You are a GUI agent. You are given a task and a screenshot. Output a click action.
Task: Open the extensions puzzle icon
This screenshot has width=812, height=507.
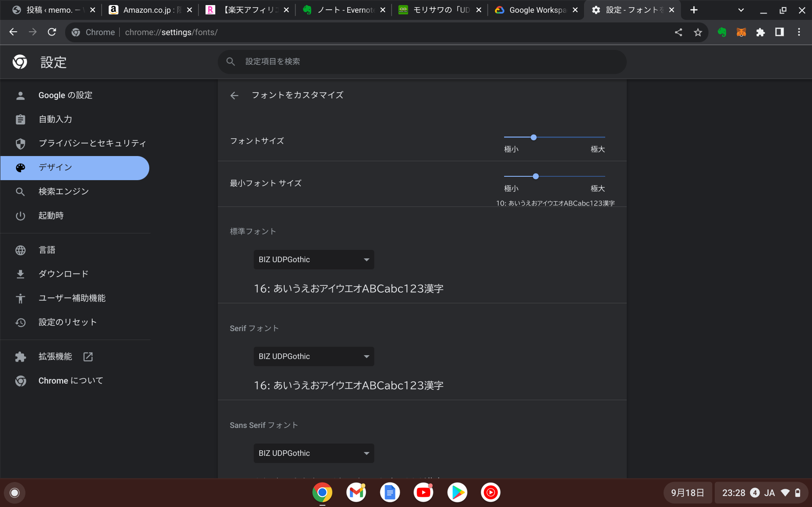pos(760,32)
